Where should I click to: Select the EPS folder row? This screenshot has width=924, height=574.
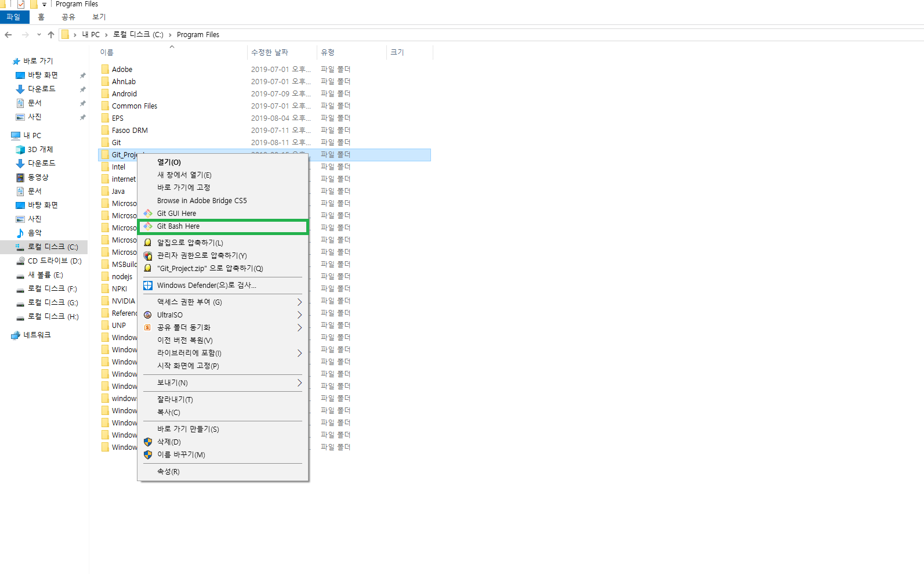[264, 118]
